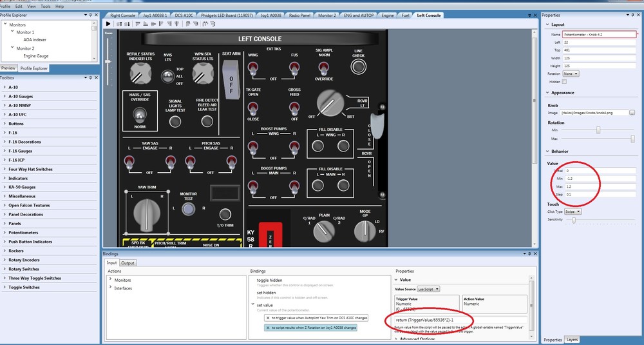Toggle the Hidden checkbox
This screenshot has width=644, height=345.
(x=564, y=81)
